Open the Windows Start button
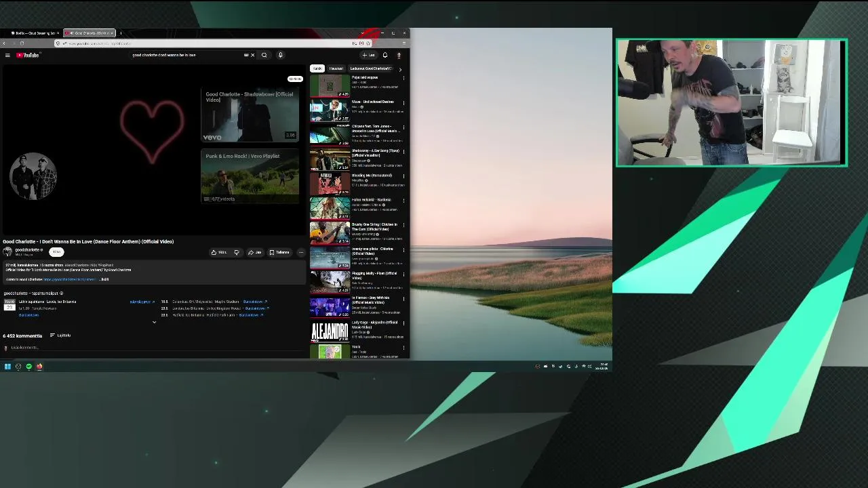Image resolution: width=868 pixels, height=488 pixels. pyautogui.click(x=7, y=367)
